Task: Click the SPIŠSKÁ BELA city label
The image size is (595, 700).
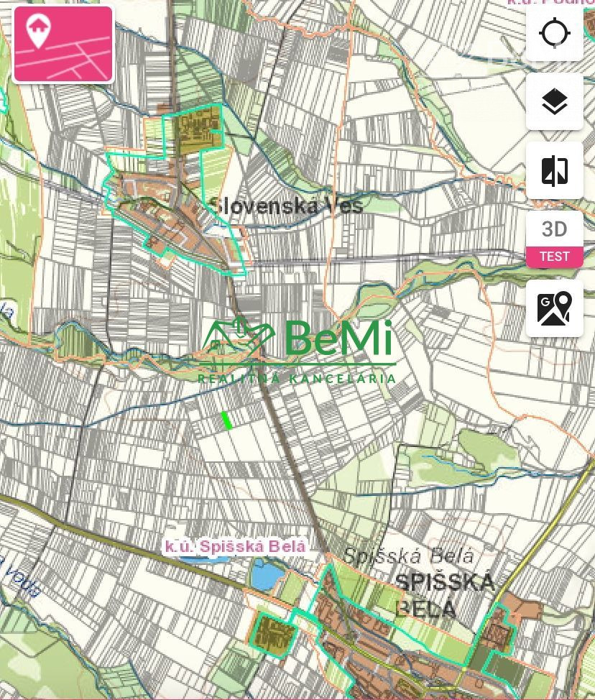Action: [x=445, y=596]
